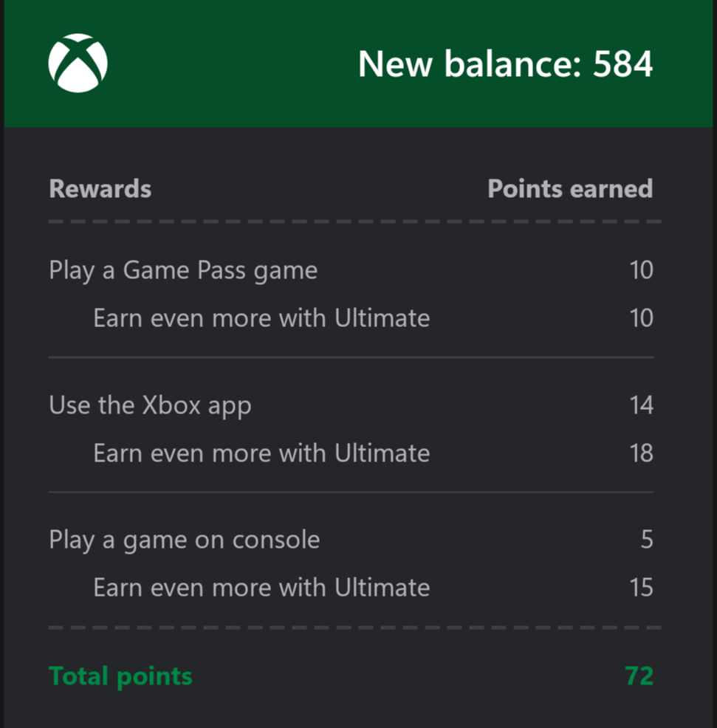
Task: Select Earn even more with Ultimate under console game
Action: tap(261, 587)
